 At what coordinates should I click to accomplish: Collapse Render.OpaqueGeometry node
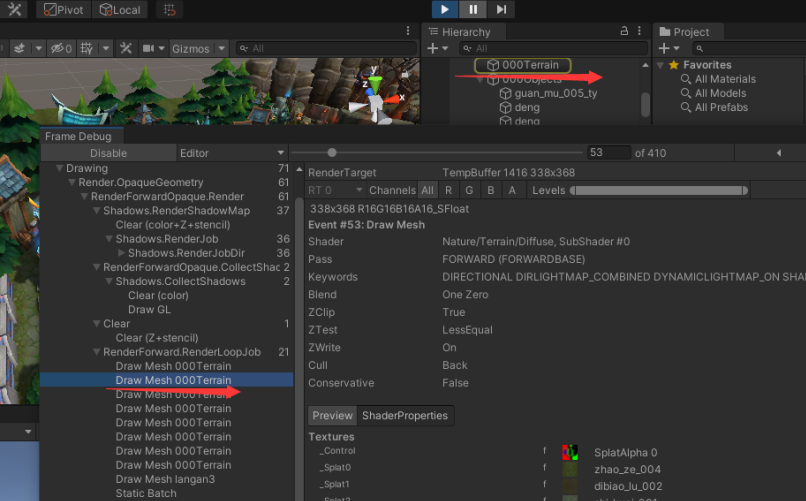point(72,182)
